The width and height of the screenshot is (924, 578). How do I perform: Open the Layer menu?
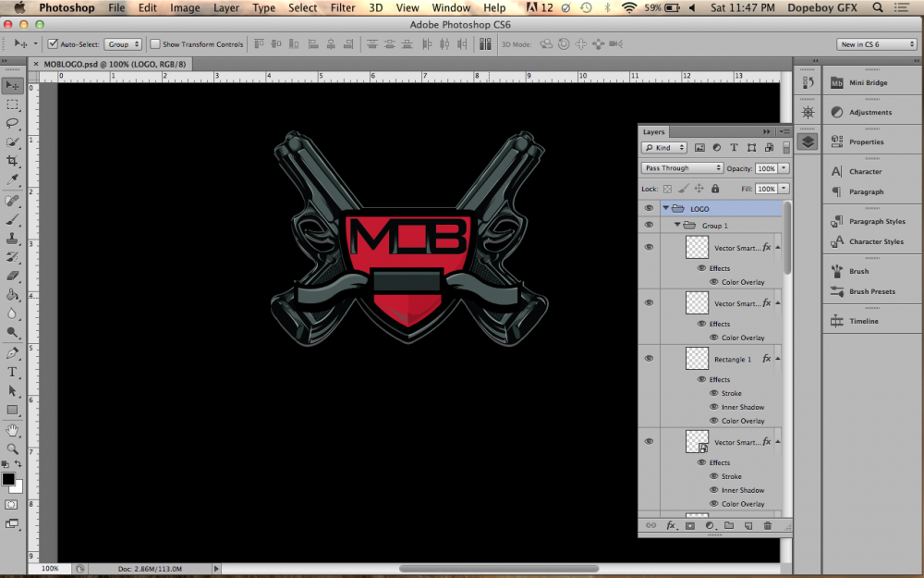pos(225,7)
